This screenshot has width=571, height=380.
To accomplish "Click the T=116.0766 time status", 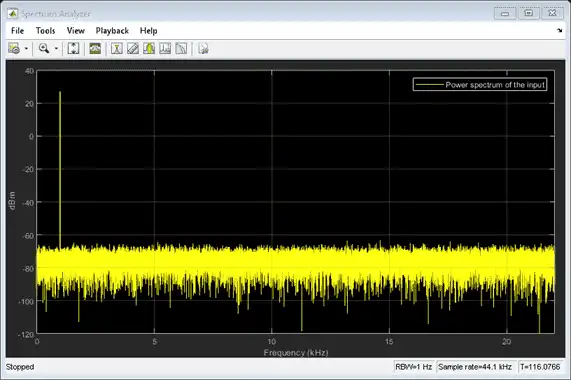I will [540, 367].
